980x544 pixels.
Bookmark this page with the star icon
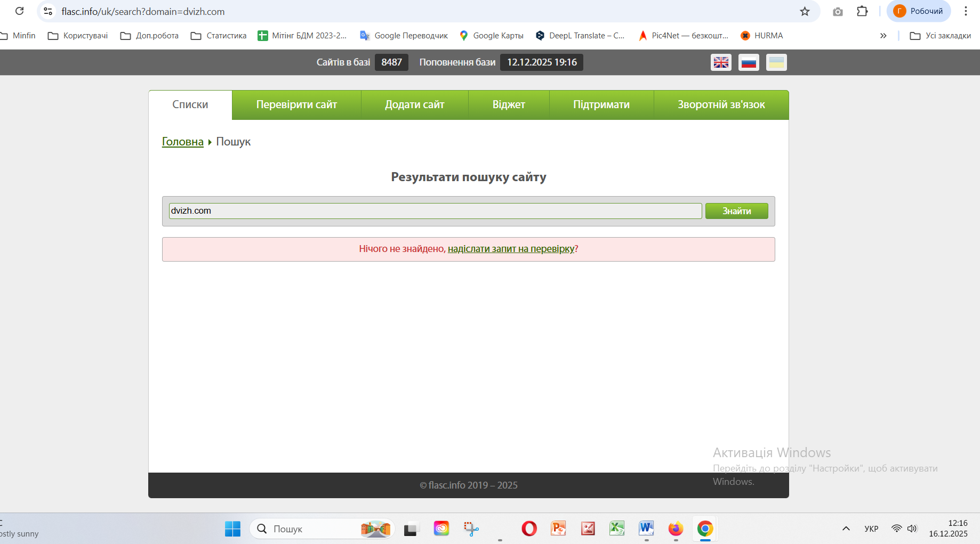(x=805, y=11)
